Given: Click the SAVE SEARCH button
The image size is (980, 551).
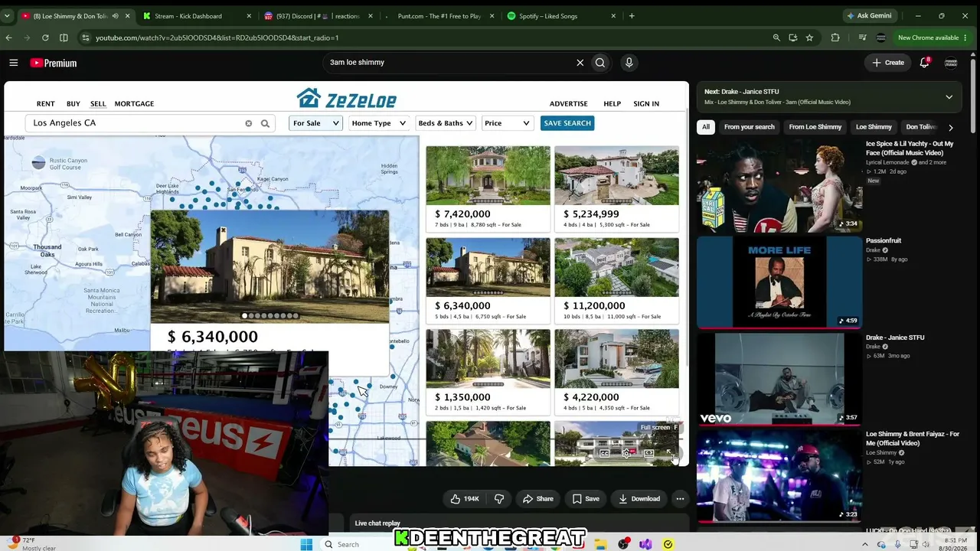Looking at the screenshot, I should click(x=567, y=123).
